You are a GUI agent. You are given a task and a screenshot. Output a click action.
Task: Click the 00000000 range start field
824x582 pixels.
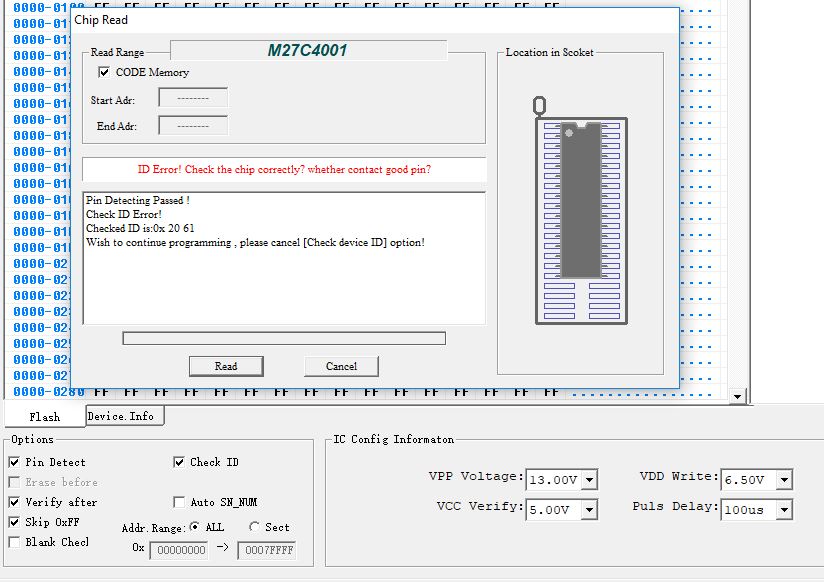[179, 550]
